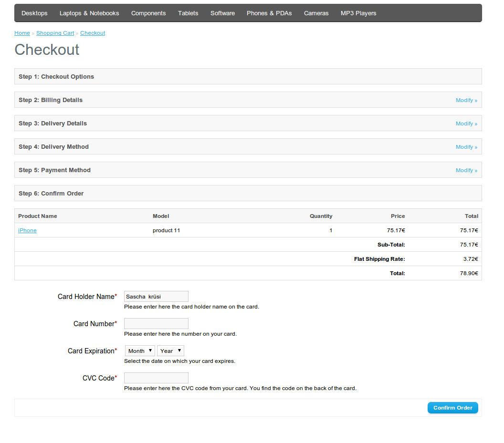Click the Card Number input field
The image size is (504, 443).
pos(156,323)
